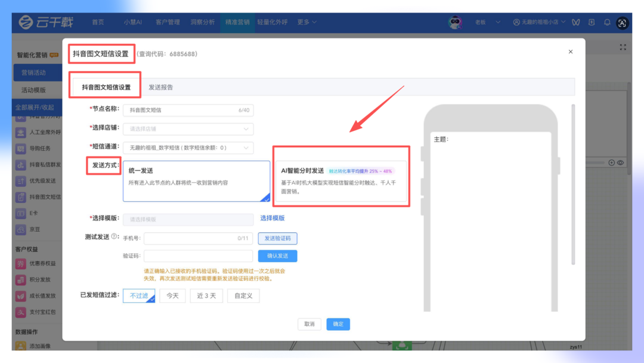
Task: Click the 抖音图文短信 node icon in sidebar
Action: (20, 197)
